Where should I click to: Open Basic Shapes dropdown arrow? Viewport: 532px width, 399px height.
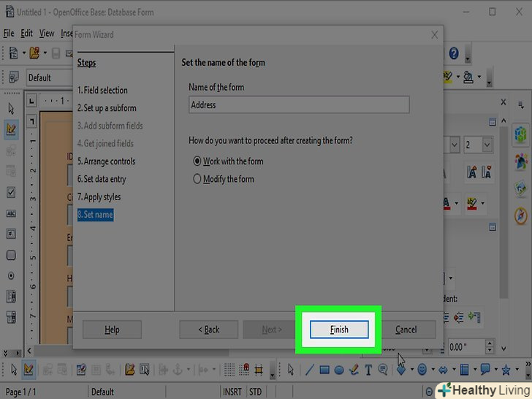pos(412,370)
